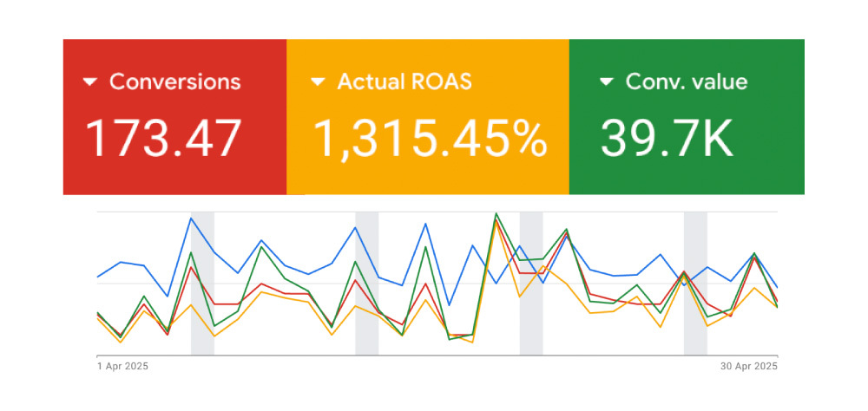This screenshot has width=868, height=411.
Task: Open the Conversions metric dropdown arrow
Action: (90, 82)
